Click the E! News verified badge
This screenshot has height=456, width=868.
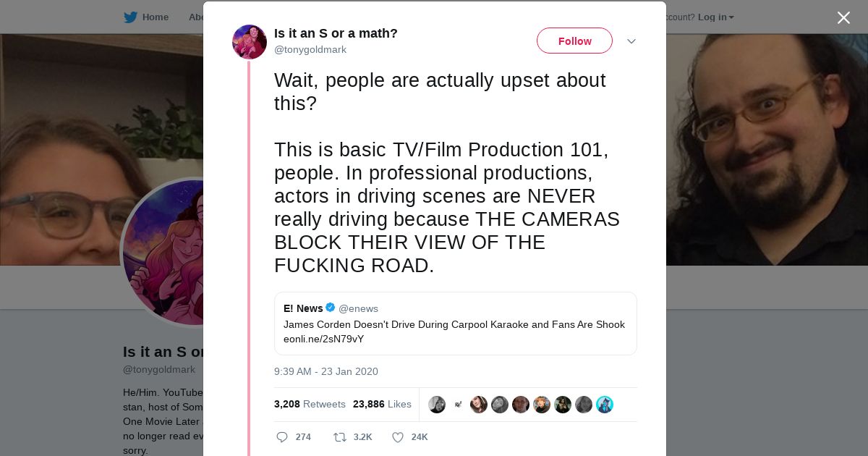click(x=331, y=308)
